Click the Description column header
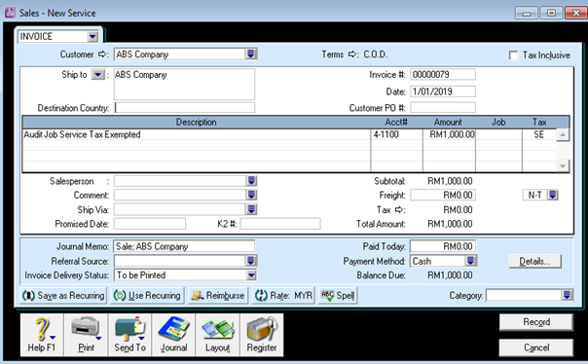The image size is (588, 364). click(197, 123)
